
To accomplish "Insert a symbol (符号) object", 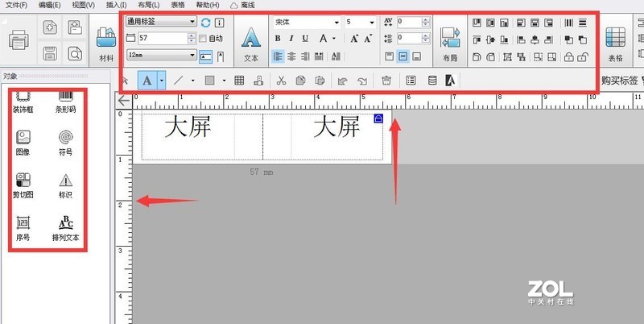I will pos(66,143).
